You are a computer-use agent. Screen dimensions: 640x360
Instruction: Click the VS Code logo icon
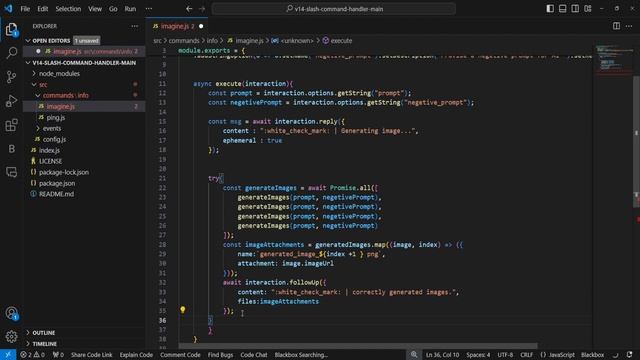tap(8, 8)
